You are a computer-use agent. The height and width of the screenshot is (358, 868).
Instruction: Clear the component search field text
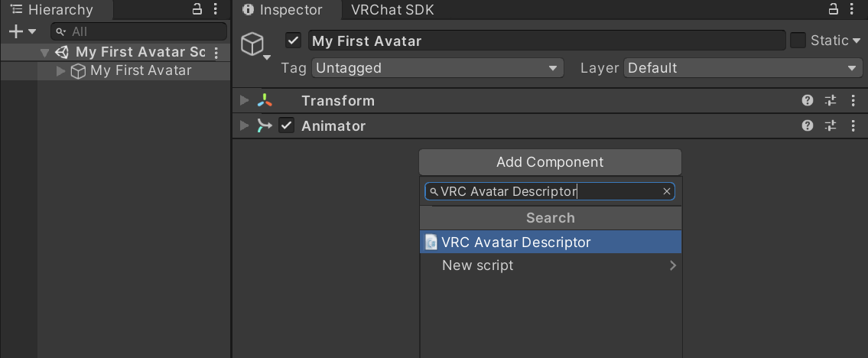(x=667, y=192)
